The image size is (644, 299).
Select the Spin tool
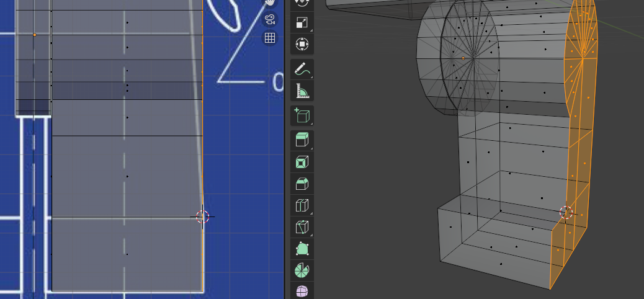click(302, 270)
